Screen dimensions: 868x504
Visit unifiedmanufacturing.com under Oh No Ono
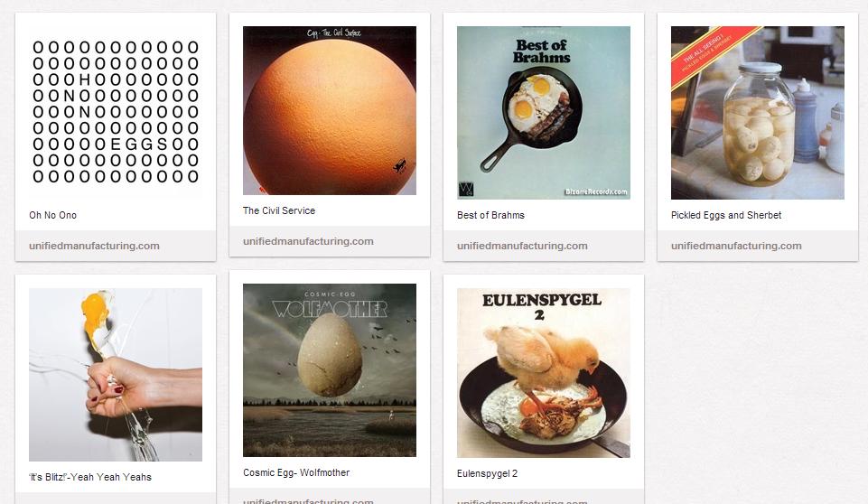tap(94, 246)
